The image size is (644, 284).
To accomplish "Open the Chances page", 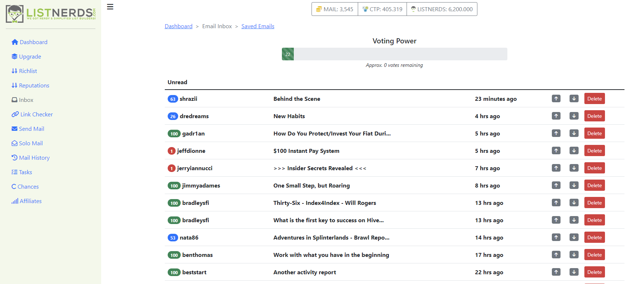I will point(25,186).
